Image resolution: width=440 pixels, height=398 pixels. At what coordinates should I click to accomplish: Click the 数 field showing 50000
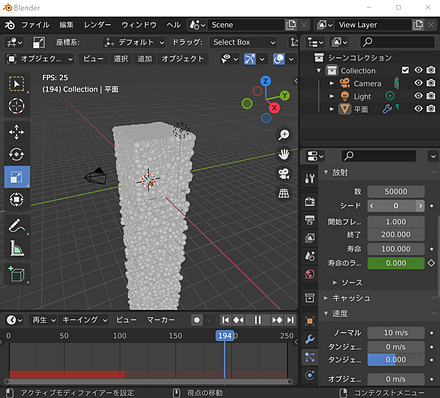click(396, 192)
